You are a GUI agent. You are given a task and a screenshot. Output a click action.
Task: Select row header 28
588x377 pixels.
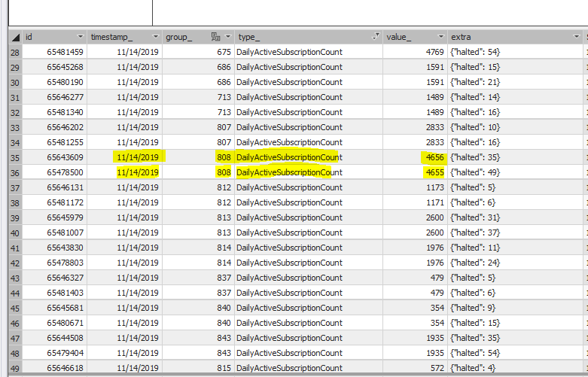click(x=15, y=52)
